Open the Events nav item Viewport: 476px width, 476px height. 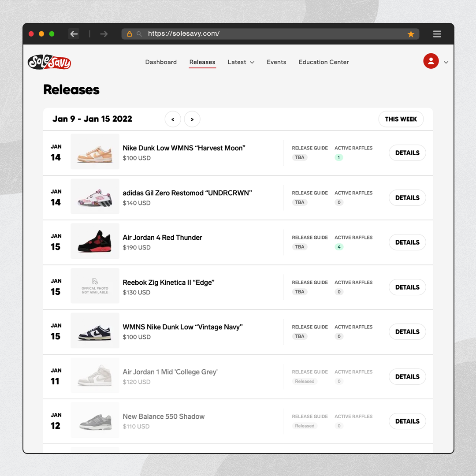click(276, 62)
